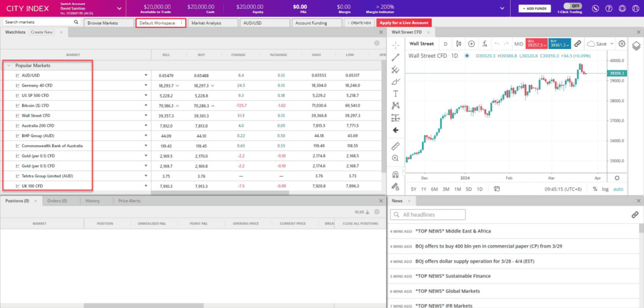Open the Browse Markets tab
644x308 pixels.
click(109, 23)
